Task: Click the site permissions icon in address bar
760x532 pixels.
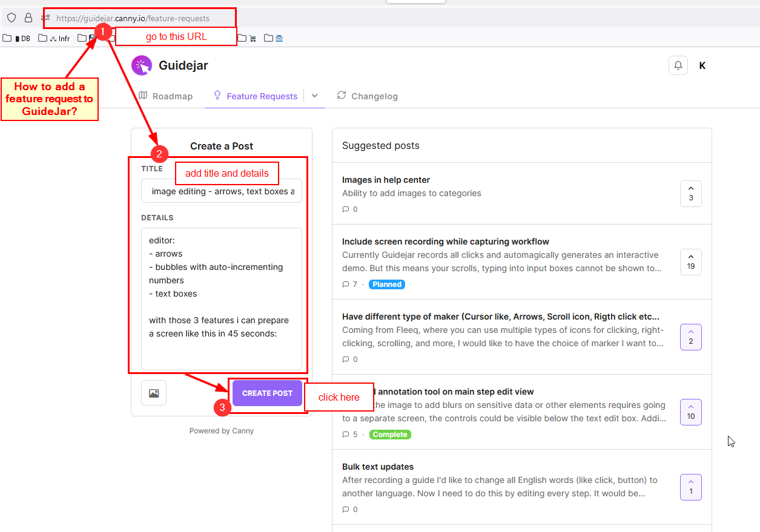Action: point(46,18)
